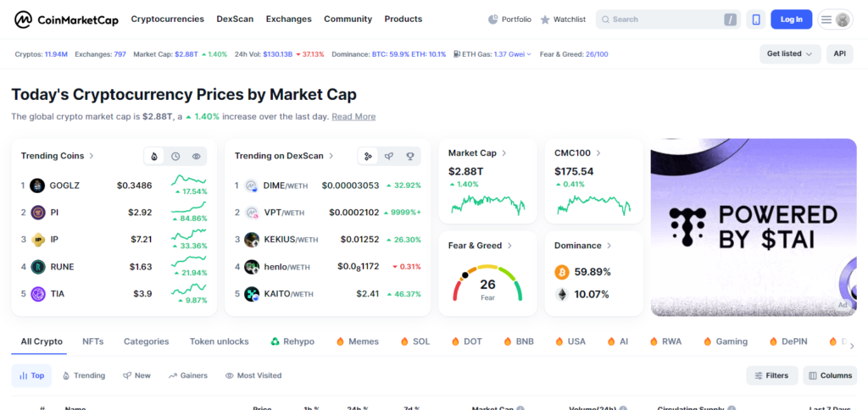The height and width of the screenshot is (410, 868).
Task: Click the Fear & Greed gauge
Action: (x=487, y=283)
